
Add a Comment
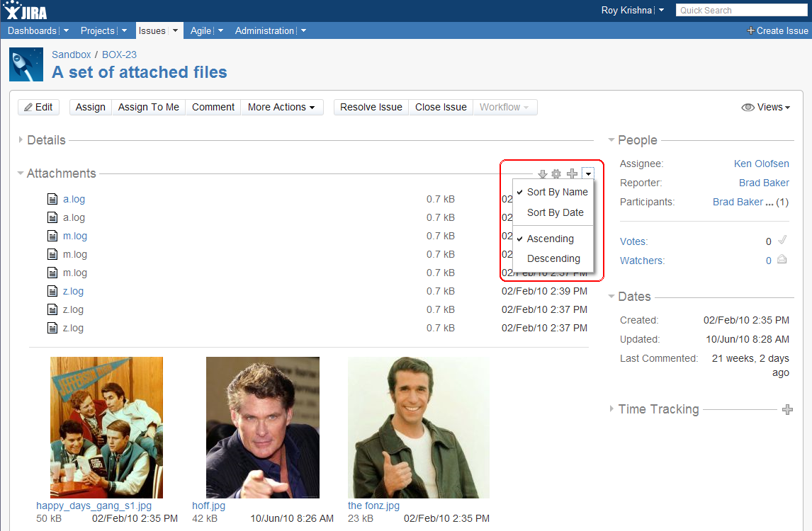tap(213, 107)
